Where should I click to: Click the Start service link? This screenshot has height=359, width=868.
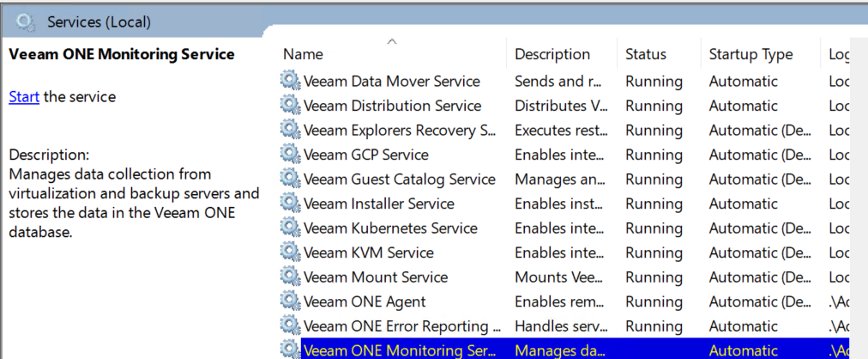click(x=24, y=97)
